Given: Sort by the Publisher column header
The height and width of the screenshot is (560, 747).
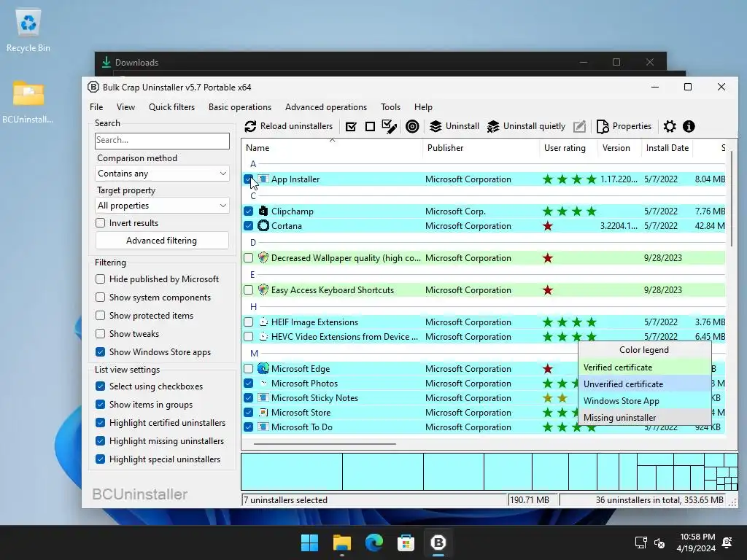Looking at the screenshot, I should point(481,147).
